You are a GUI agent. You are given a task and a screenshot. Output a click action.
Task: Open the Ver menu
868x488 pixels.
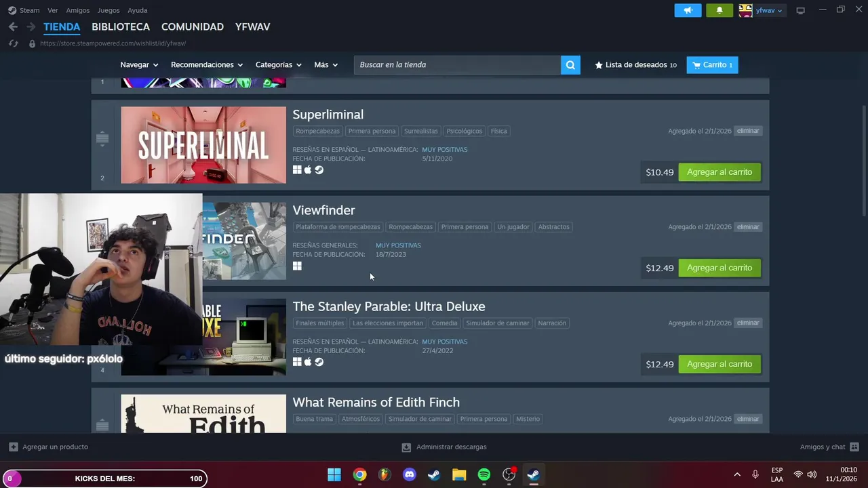click(53, 10)
